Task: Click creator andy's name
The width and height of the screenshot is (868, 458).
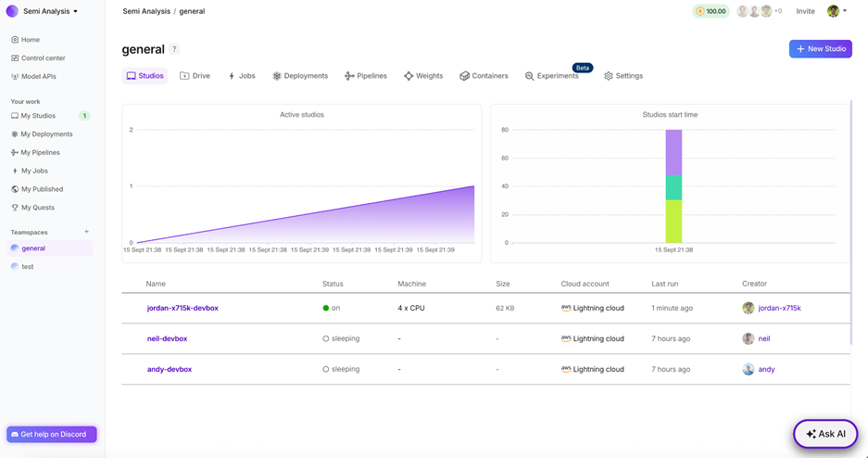Action: pyautogui.click(x=767, y=369)
